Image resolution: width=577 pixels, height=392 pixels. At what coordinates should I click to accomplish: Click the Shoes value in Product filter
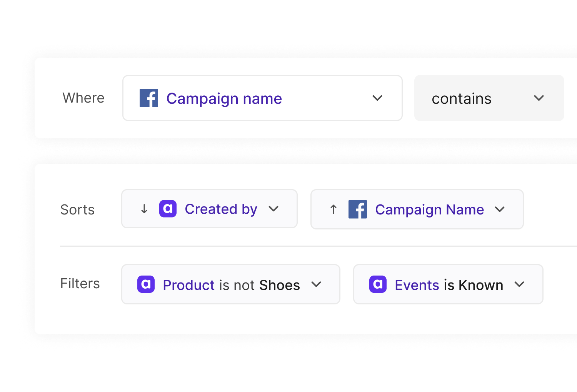tap(279, 285)
